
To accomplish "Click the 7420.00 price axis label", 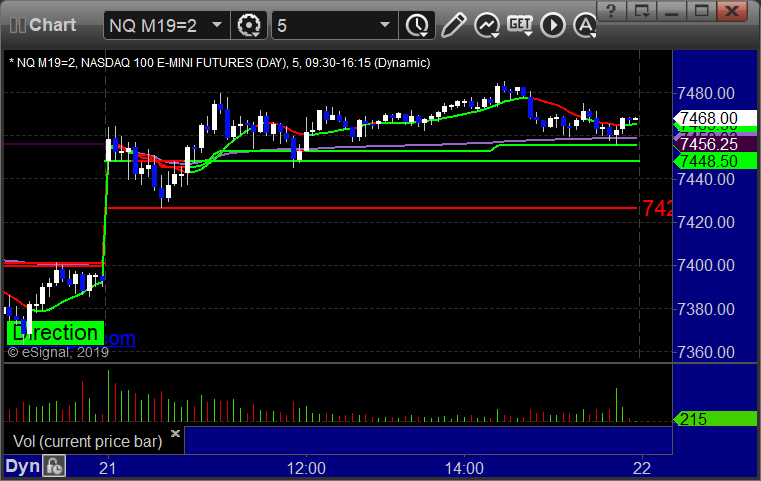I will point(706,222).
